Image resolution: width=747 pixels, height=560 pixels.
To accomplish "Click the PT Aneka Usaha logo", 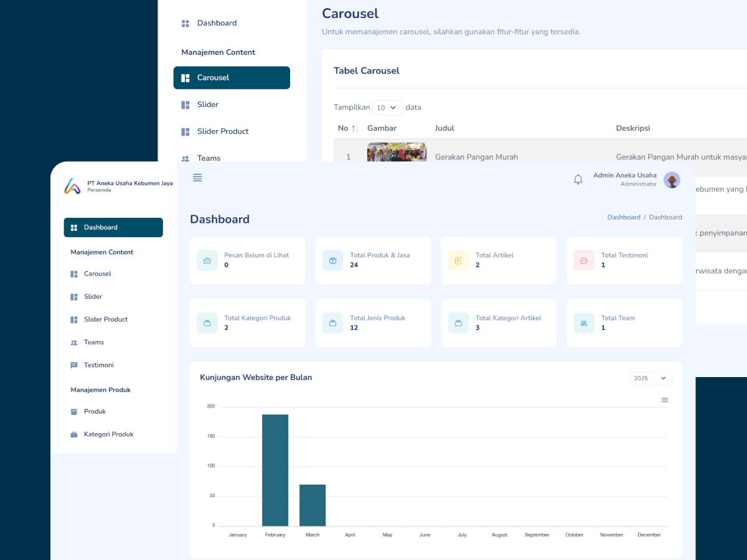I will click(x=72, y=186).
